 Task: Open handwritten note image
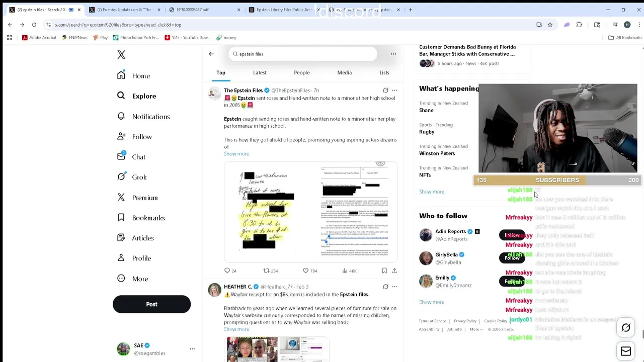coord(267,212)
